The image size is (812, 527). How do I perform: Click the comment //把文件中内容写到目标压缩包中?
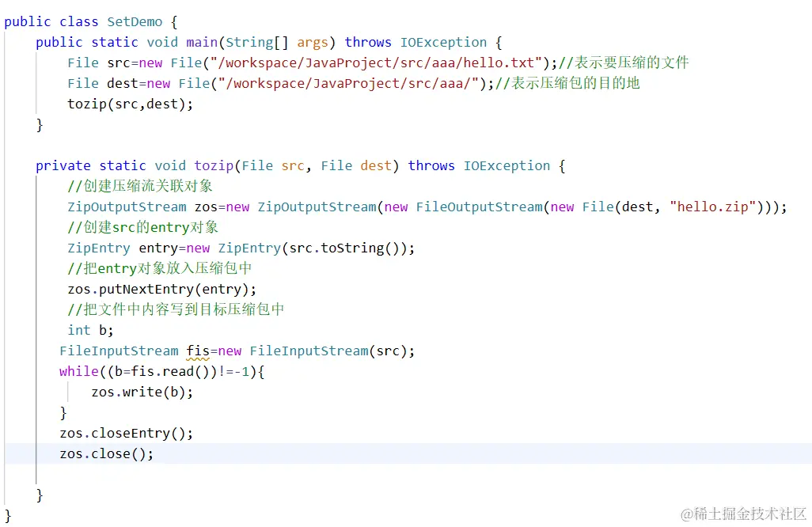click(x=176, y=309)
